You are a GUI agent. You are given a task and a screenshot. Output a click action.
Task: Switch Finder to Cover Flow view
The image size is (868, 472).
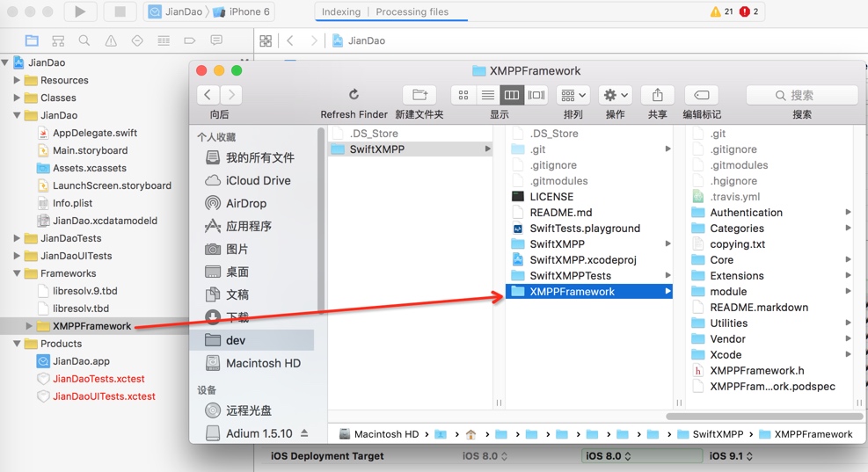536,95
